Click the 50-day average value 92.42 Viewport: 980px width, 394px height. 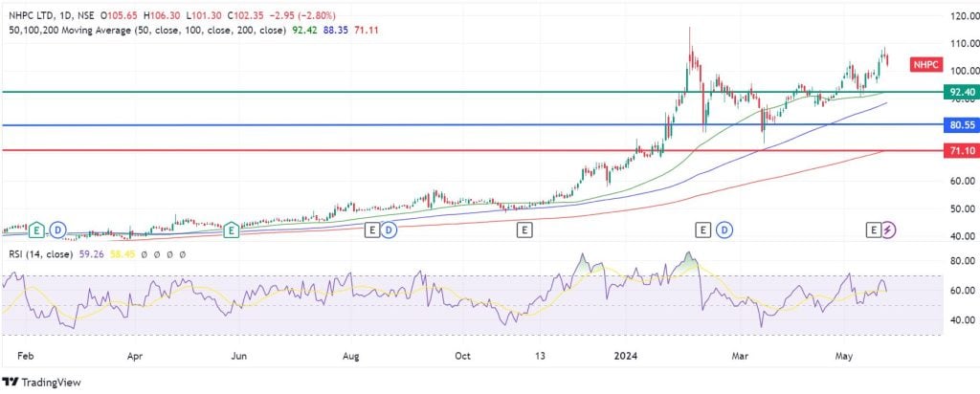(x=303, y=30)
